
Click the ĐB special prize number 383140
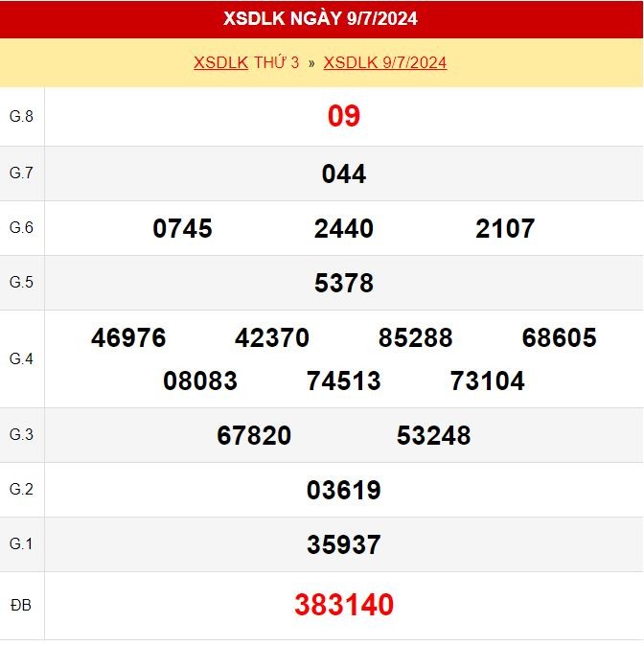(x=344, y=605)
